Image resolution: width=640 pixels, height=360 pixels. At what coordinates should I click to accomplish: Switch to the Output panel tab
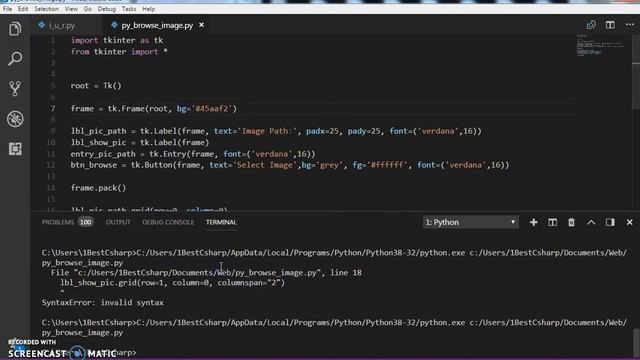pyautogui.click(x=118, y=222)
